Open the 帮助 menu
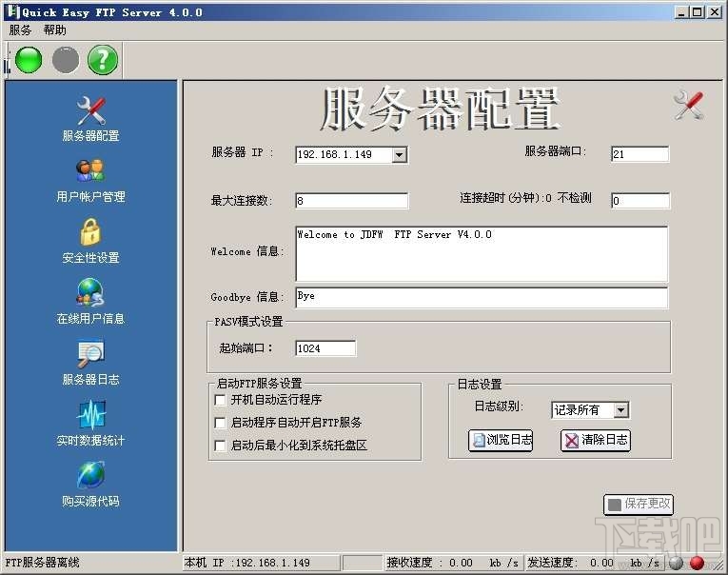Screen dimensions: 728x575 [x=55, y=30]
